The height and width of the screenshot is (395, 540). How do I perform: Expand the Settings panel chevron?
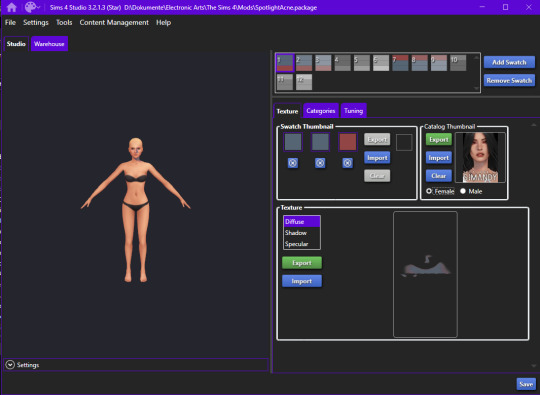tap(10, 365)
